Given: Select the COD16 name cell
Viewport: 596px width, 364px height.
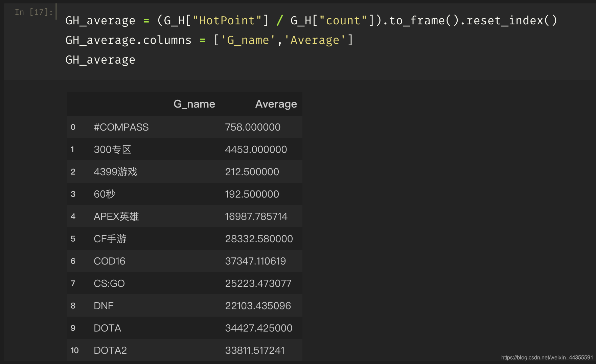Looking at the screenshot, I should point(110,261).
